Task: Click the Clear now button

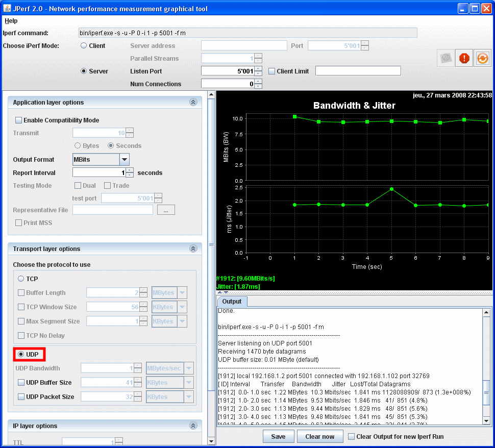Action: (320, 436)
